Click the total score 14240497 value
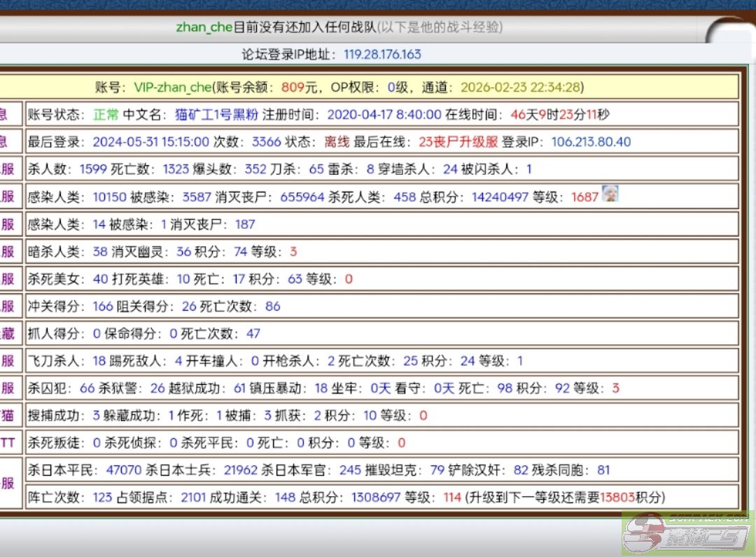The width and height of the screenshot is (756, 557). coord(500,197)
